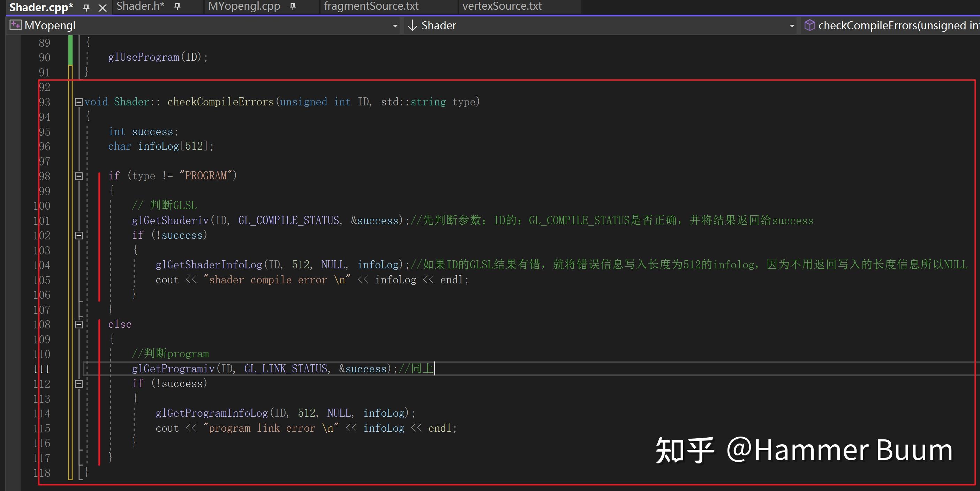Unpin the Shader.cpp tab using its pin icon
This screenshot has width=980, height=491.
point(86,7)
